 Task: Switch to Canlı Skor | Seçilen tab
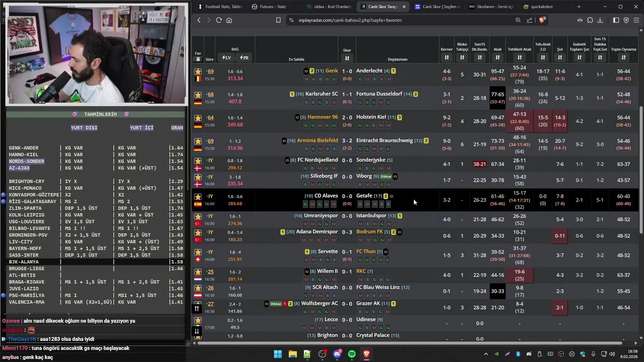[x=437, y=7]
